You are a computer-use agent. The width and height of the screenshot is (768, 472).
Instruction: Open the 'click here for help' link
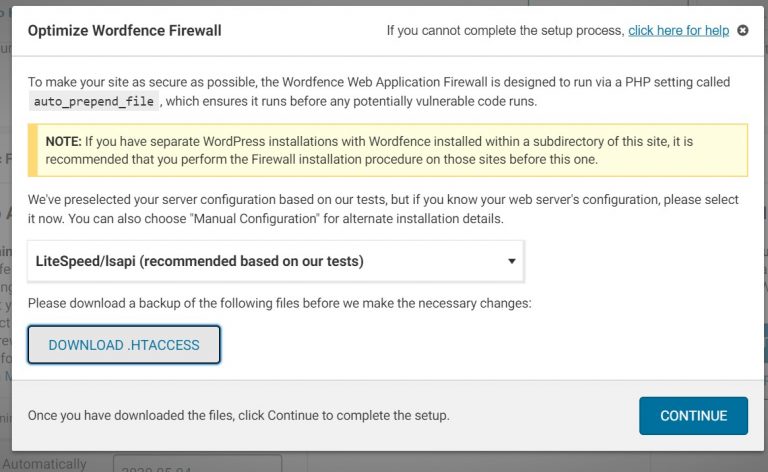coord(678,30)
